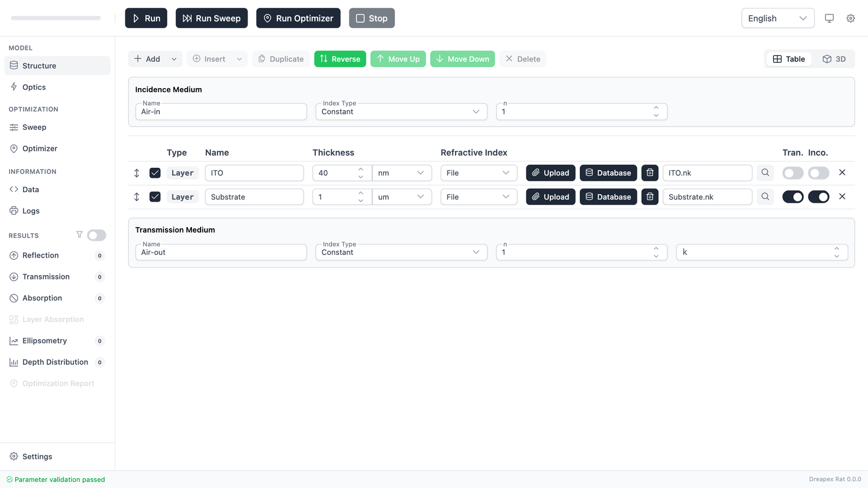Disable the Inco. toggle for the Substrate layer

(818, 197)
